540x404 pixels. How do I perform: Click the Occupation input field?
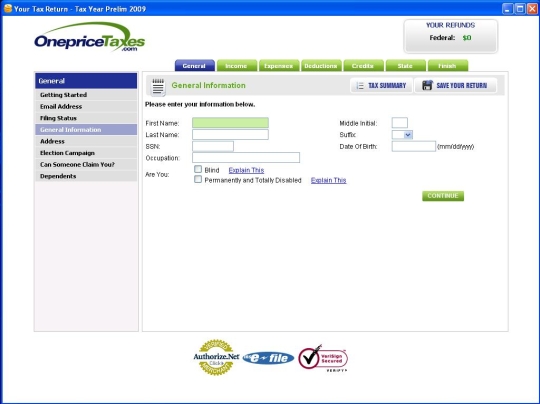(246, 158)
